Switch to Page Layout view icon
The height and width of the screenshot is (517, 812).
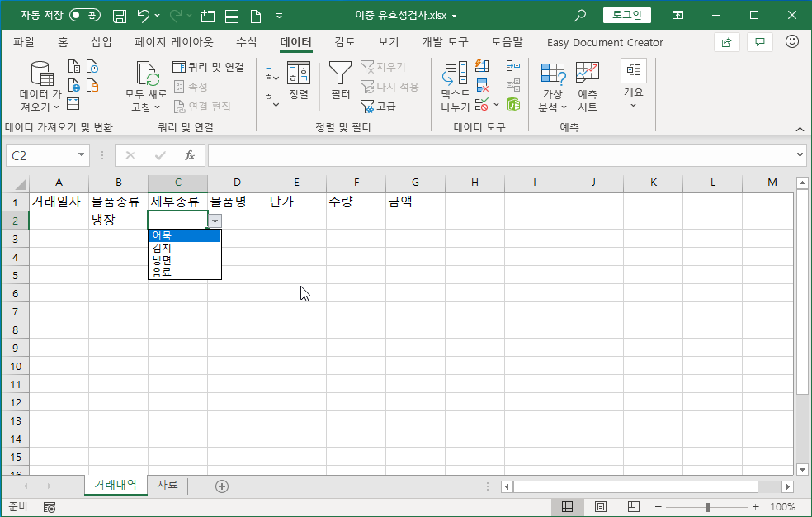(600, 506)
